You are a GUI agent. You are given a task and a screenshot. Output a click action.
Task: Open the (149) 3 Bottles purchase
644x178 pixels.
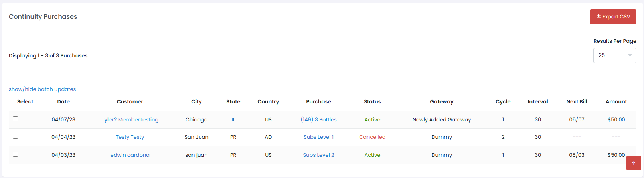pos(318,119)
